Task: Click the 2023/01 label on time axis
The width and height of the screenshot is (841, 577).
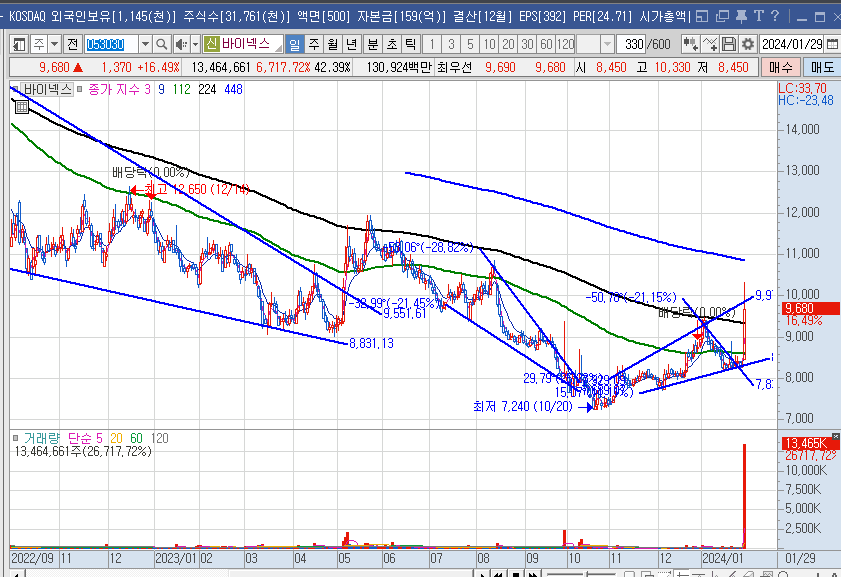Action: (176, 559)
